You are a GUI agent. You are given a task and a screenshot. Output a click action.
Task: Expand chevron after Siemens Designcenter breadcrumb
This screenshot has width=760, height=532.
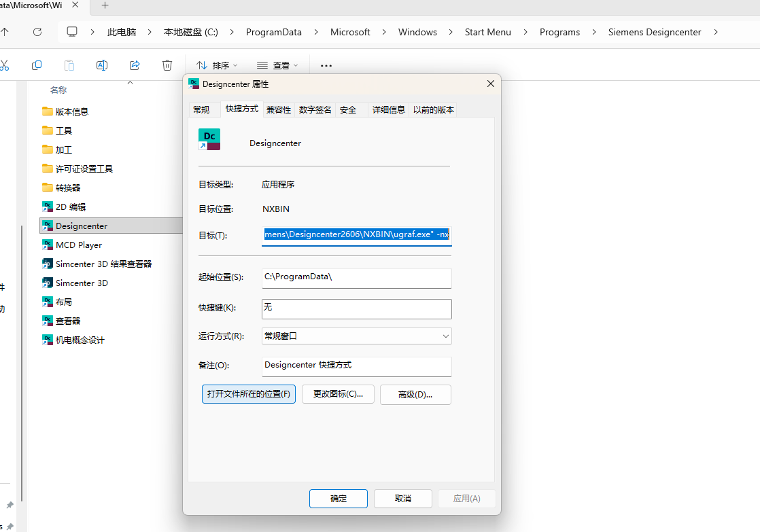pos(716,32)
